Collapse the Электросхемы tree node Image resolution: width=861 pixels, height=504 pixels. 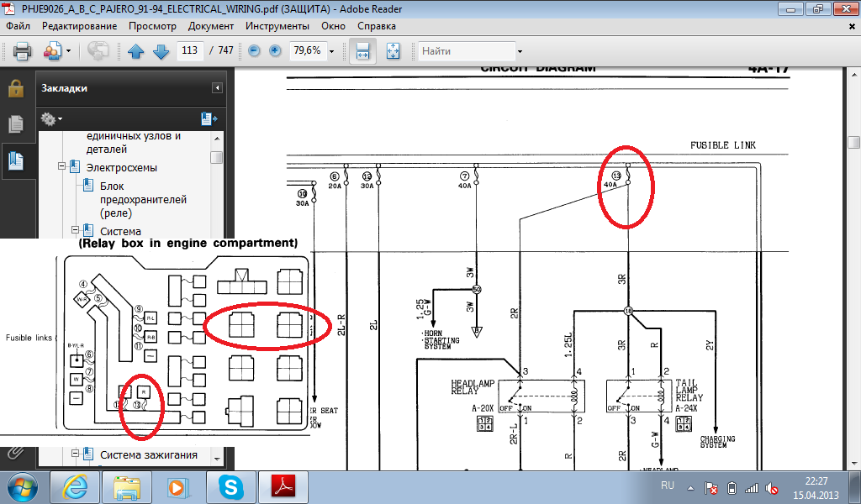(62, 165)
